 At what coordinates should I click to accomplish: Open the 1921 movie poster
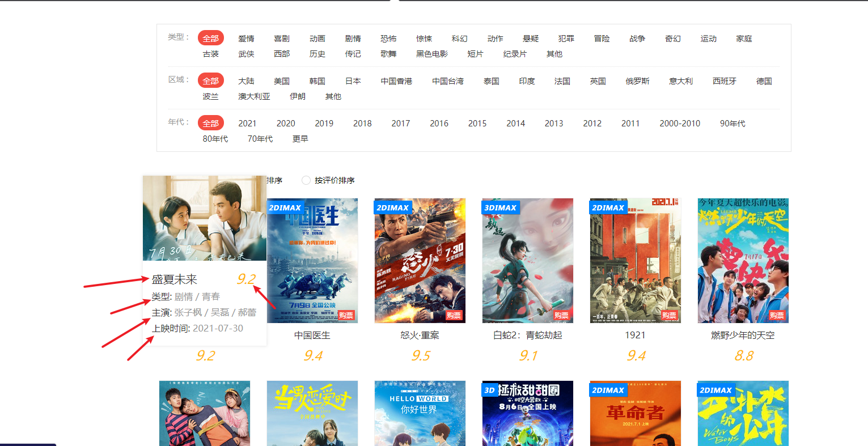coord(636,261)
